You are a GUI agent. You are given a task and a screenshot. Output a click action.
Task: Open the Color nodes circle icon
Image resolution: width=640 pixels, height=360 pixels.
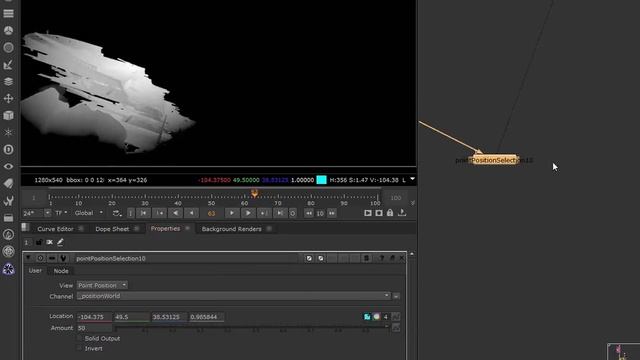(x=8, y=48)
